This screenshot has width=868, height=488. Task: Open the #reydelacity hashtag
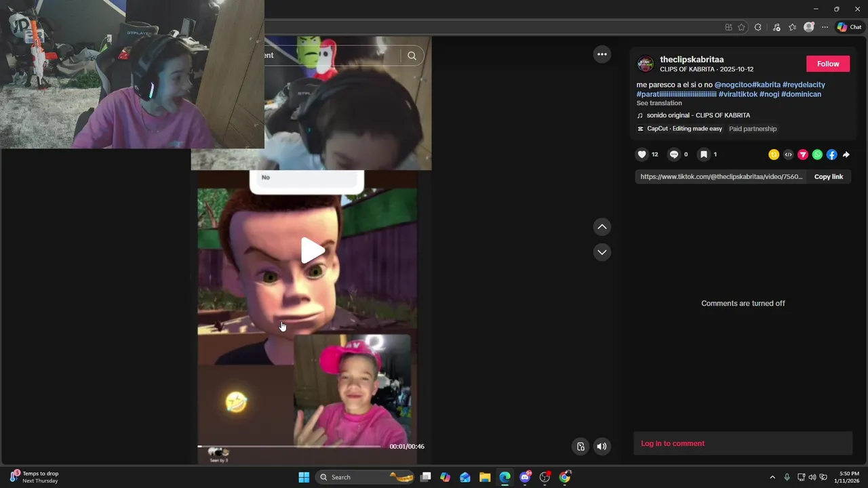pos(804,85)
